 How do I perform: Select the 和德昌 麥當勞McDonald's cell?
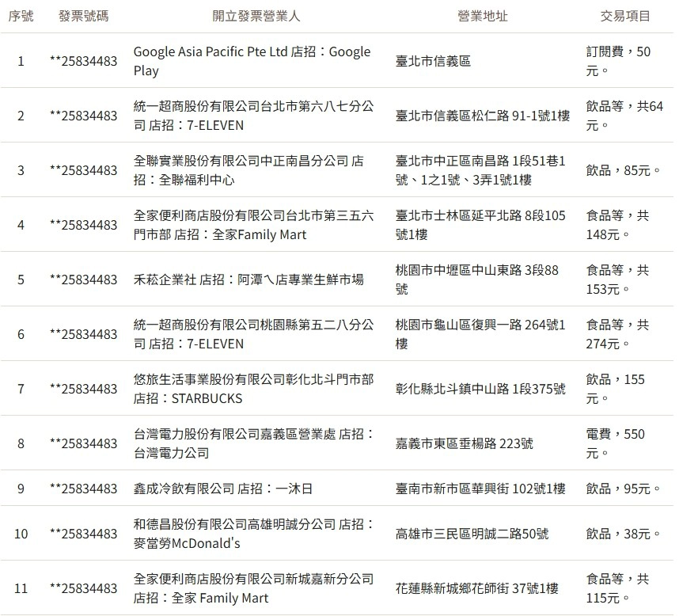pyautogui.click(x=253, y=534)
